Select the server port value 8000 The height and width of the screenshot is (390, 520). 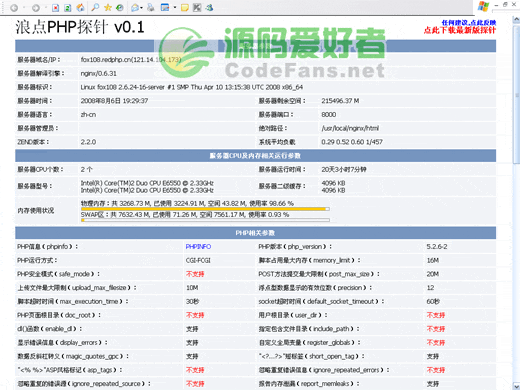[x=329, y=114]
